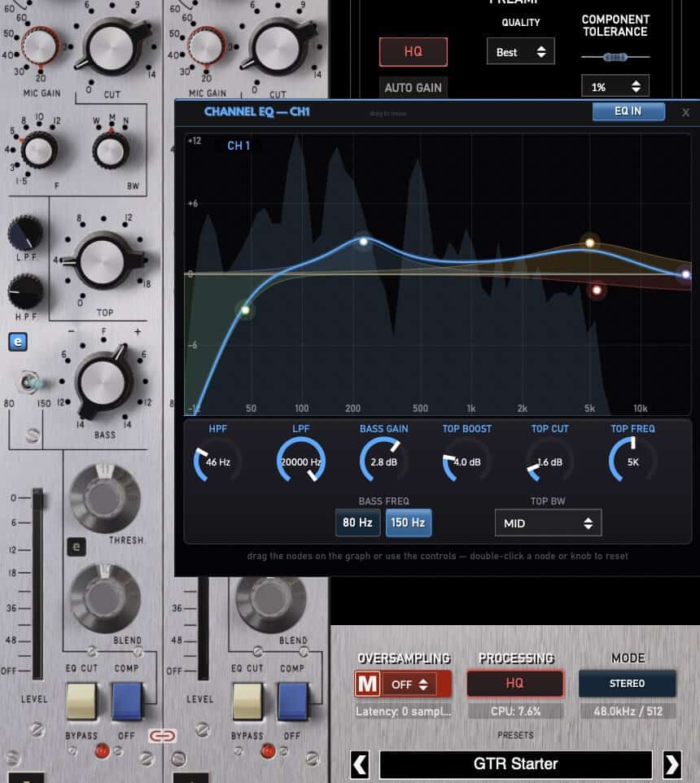The width and height of the screenshot is (700, 783).
Task: Go to next preset arrow
Action: [672, 764]
